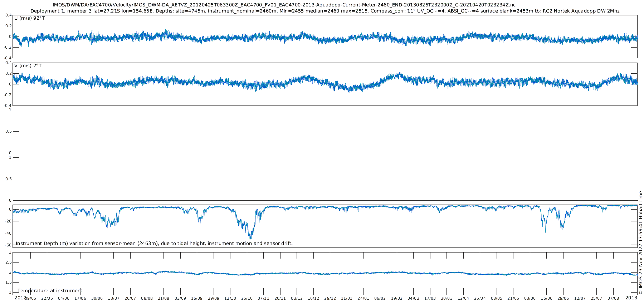
Task: Click the '07/11' date tick label
Action: point(263,298)
